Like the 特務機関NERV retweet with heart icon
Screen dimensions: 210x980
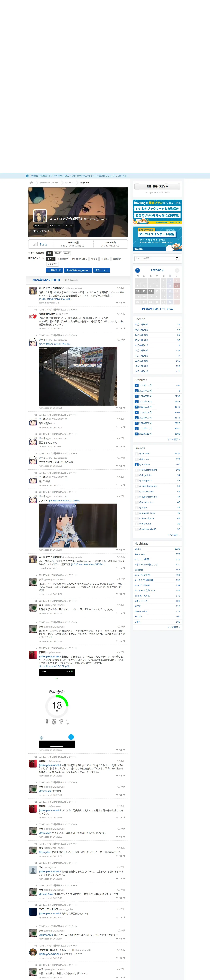click(x=124, y=328)
